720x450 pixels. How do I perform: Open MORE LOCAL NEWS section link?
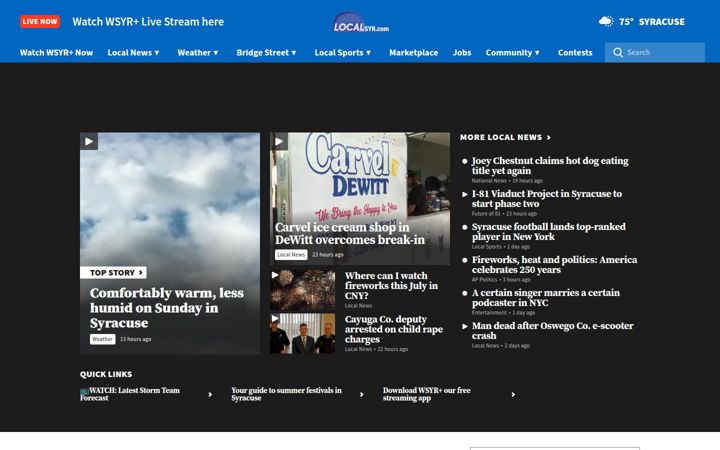[x=505, y=137]
